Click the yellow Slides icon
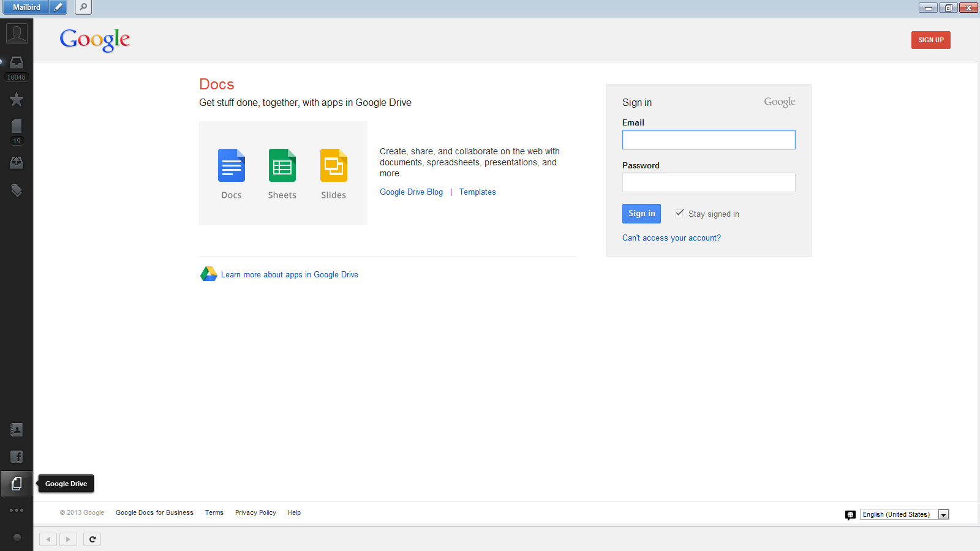The image size is (980, 551). (334, 165)
